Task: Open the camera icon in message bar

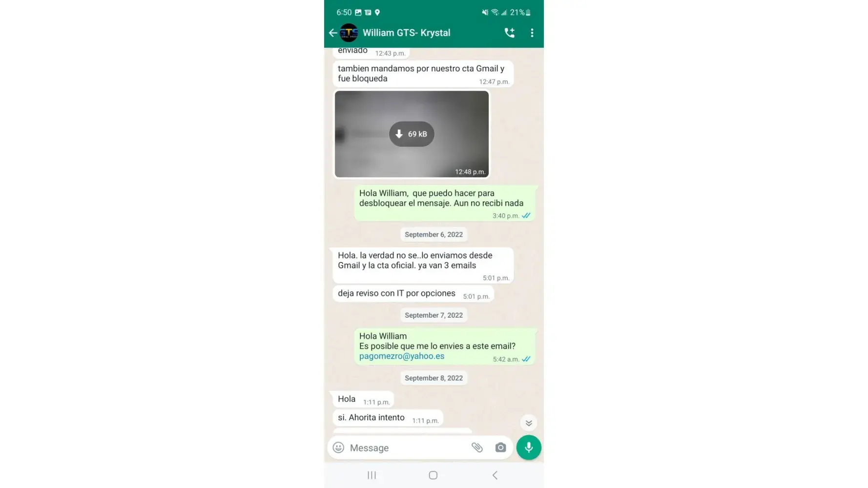Action: point(500,447)
